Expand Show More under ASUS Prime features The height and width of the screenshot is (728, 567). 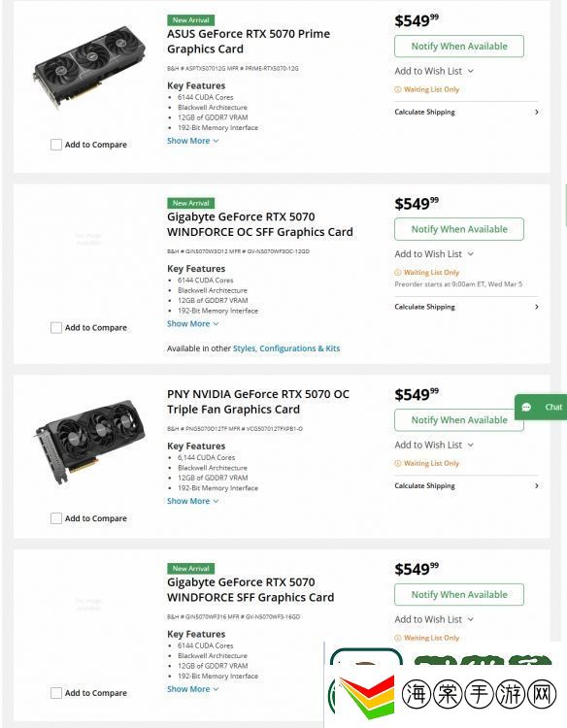pyautogui.click(x=192, y=141)
